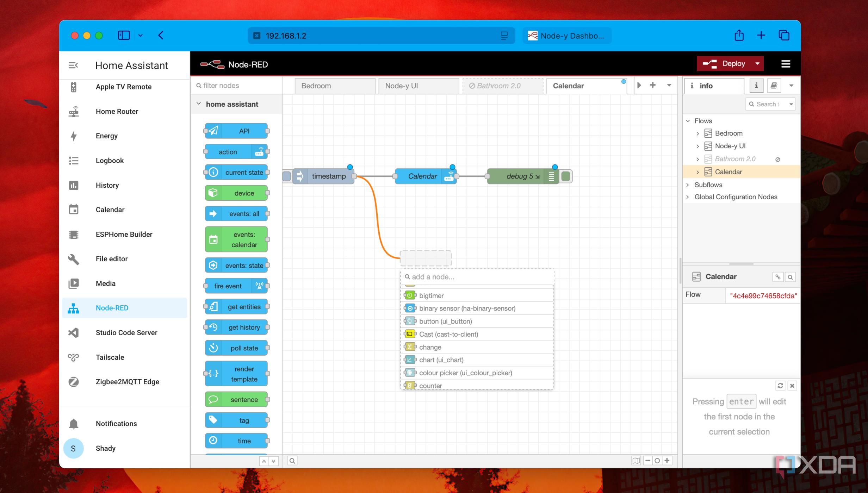Screen dimensions: 868x493
Task: Select the green device palette node
Action: 236,193
